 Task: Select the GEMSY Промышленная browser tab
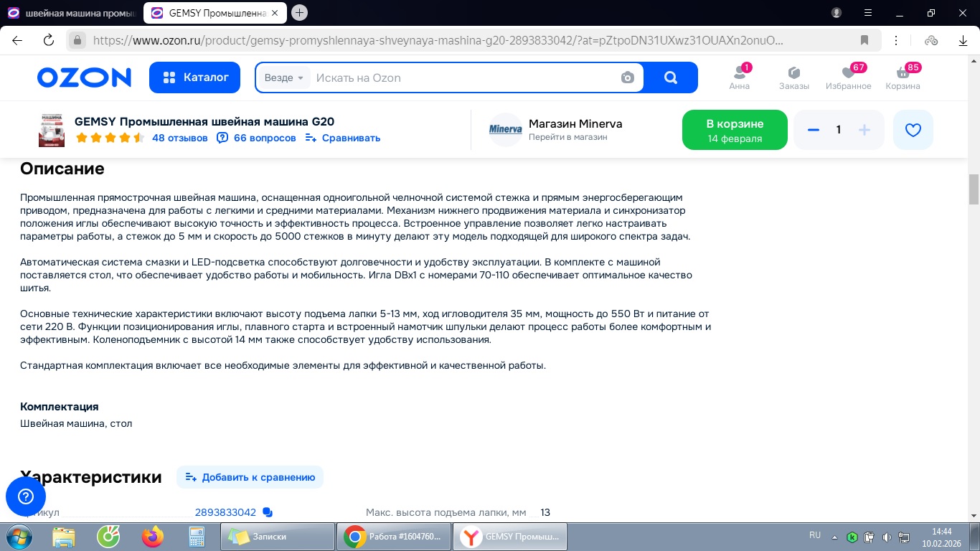[x=215, y=13]
